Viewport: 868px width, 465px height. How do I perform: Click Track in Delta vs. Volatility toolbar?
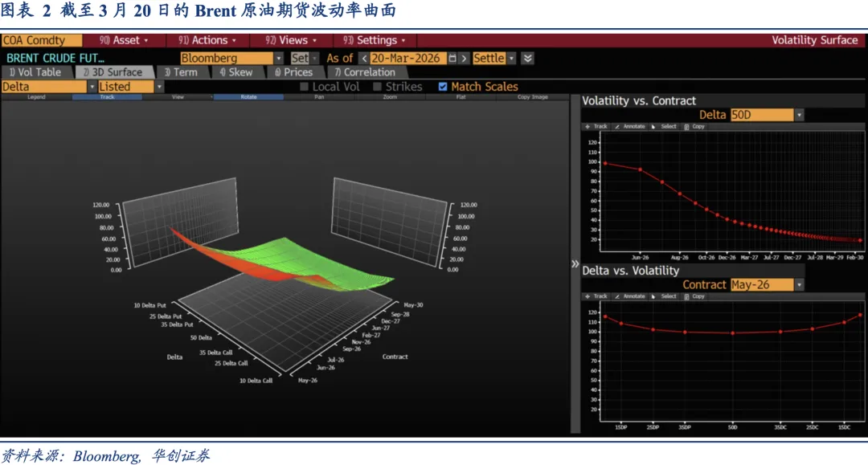click(596, 296)
